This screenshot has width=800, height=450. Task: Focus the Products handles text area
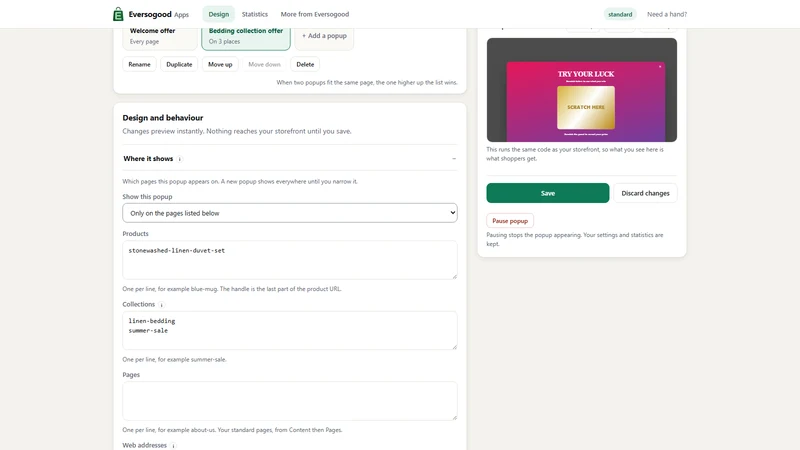tap(290, 260)
